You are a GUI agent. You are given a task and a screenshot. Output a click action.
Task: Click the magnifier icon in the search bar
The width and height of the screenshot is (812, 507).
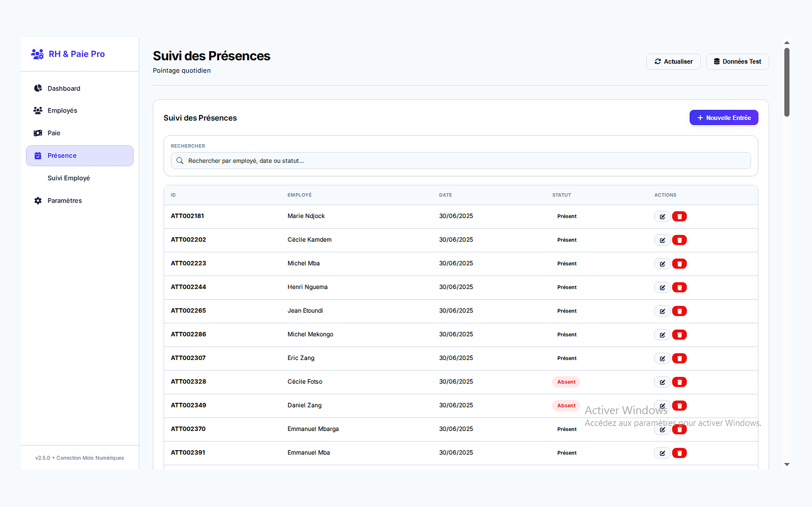coord(180,161)
